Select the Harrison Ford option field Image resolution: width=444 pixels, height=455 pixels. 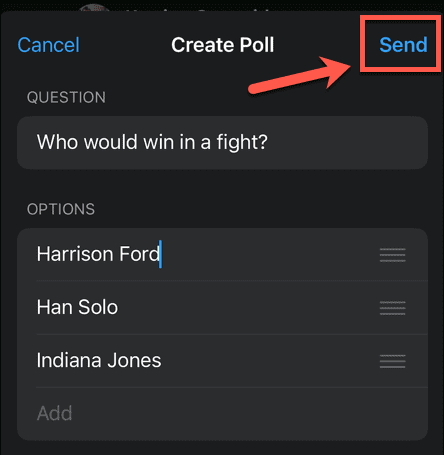pyautogui.click(x=222, y=254)
